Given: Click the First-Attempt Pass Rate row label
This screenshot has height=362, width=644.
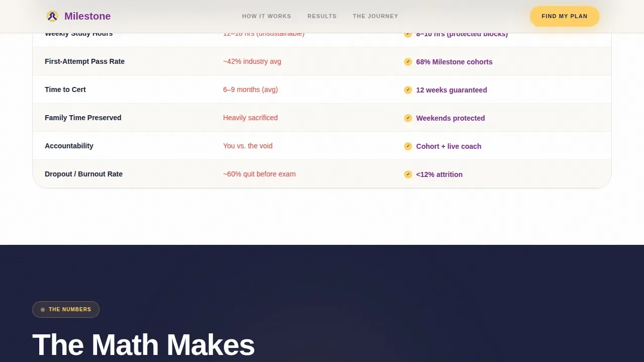Looking at the screenshot, I should [85, 61].
